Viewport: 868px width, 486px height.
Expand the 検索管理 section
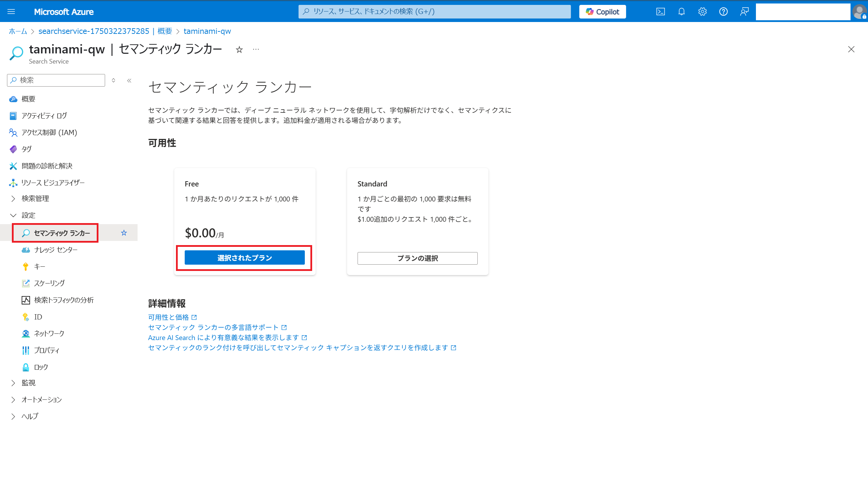[x=13, y=199]
